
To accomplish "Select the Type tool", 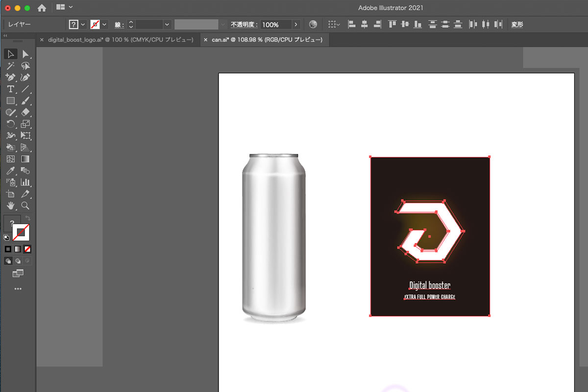I will (10, 89).
